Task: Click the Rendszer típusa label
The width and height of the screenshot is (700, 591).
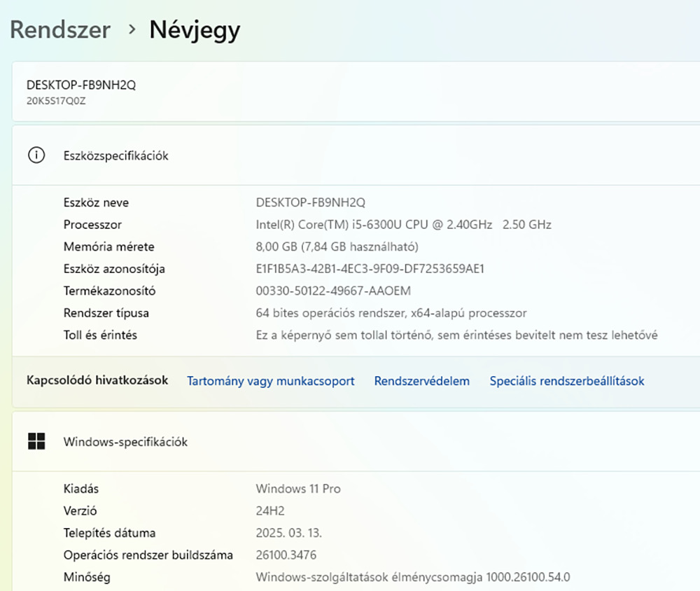Action: pos(106,313)
